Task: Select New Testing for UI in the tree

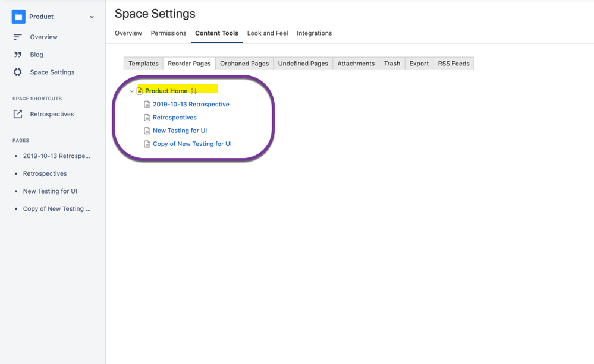Action: (180, 131)
